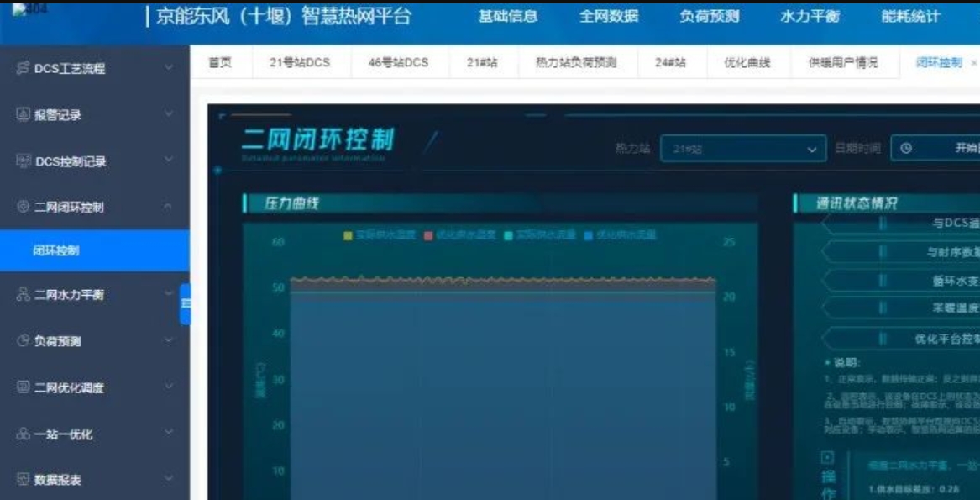Click the 二网水力平衡 sidebar icon
The height and width of the screenshot is (500, 980).
(24, 295)
